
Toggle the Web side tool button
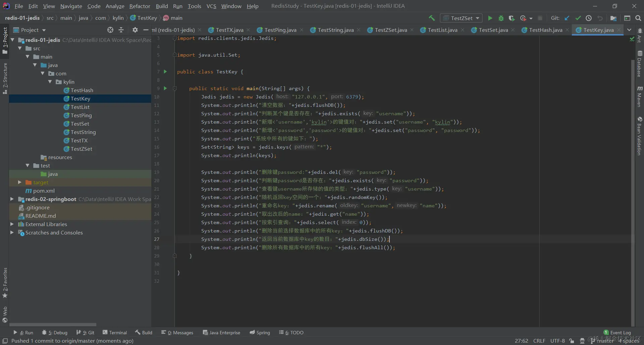tap(5, 315)
